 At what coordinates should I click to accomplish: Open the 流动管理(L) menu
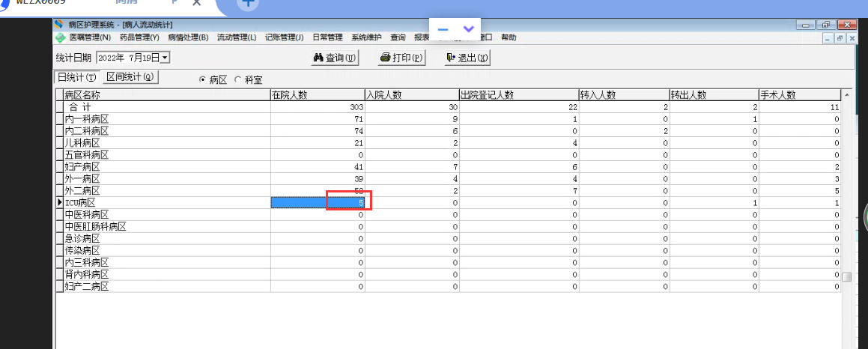click(x=237, y=37)
